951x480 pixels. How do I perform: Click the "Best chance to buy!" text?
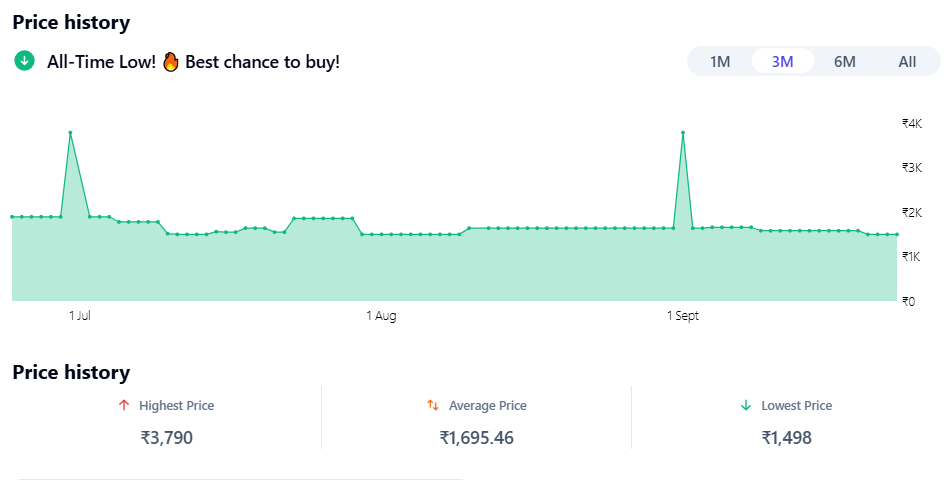coord(262,62)
